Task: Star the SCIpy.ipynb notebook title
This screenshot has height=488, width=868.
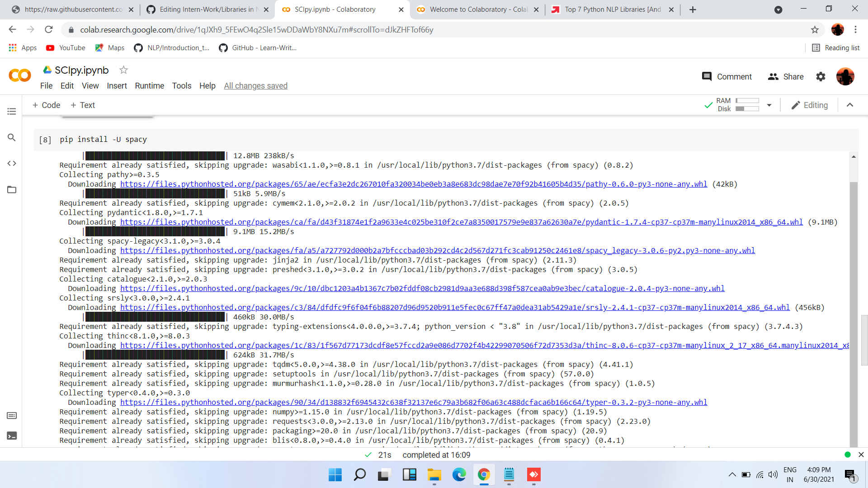Action: 123,70
